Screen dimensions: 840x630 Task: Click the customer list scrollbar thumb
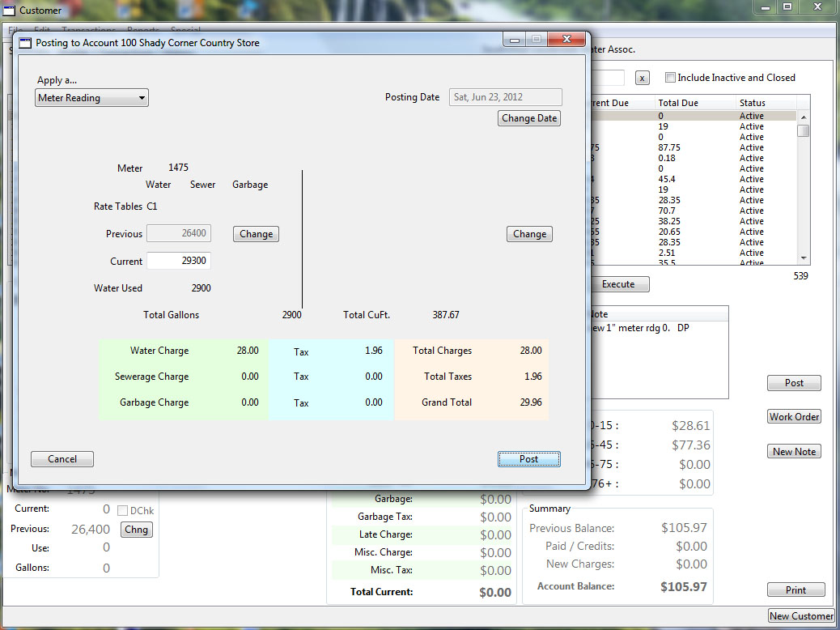(x=803, y=131)
